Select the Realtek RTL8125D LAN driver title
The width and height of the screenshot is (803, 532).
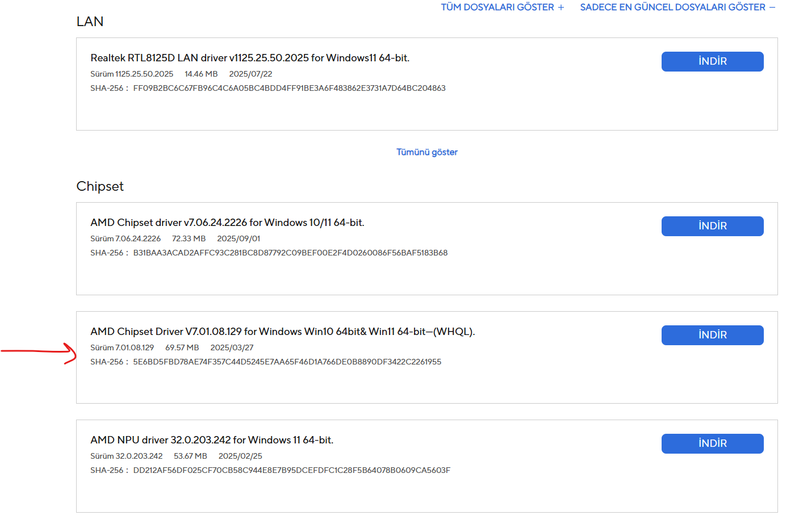pyautogui.click(x=250, y=58)
